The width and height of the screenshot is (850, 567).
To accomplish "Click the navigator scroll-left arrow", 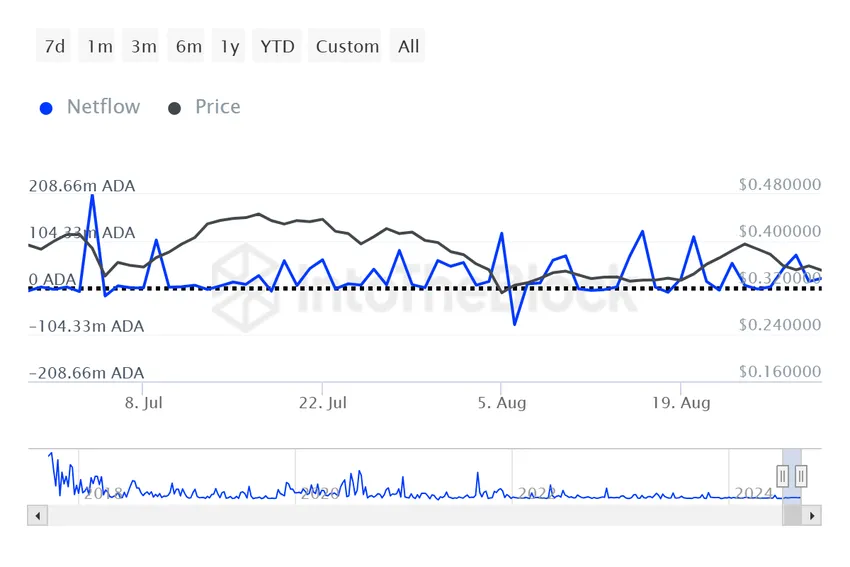I will [38, 516].
